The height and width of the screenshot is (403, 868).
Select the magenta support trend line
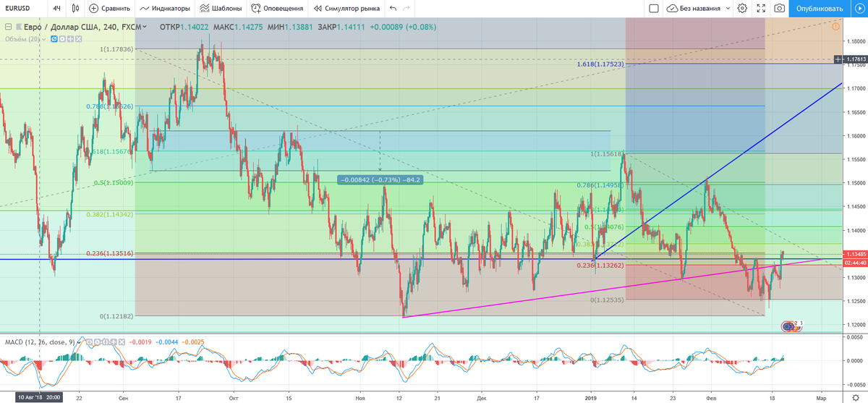[612, 287]
